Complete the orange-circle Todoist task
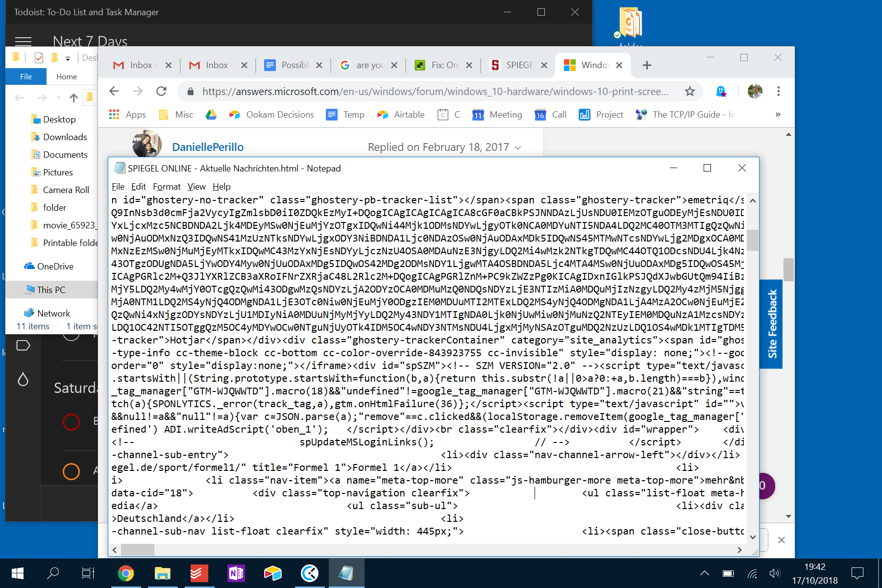 71,471
